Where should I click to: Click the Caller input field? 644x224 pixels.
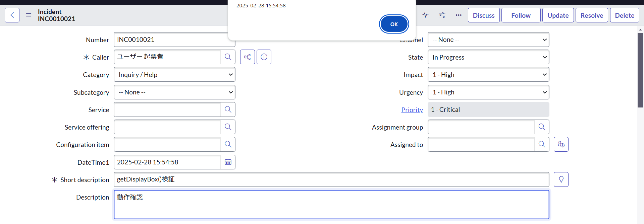point(167,57)
